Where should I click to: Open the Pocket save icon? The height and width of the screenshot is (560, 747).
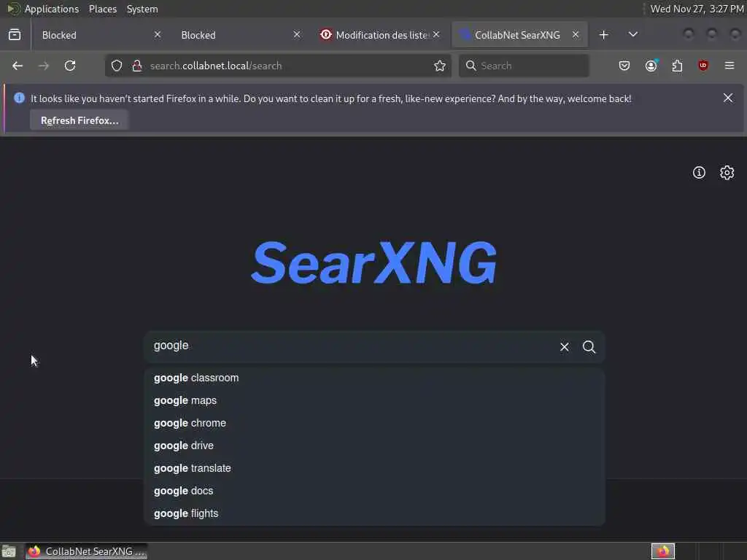(624, 66)
